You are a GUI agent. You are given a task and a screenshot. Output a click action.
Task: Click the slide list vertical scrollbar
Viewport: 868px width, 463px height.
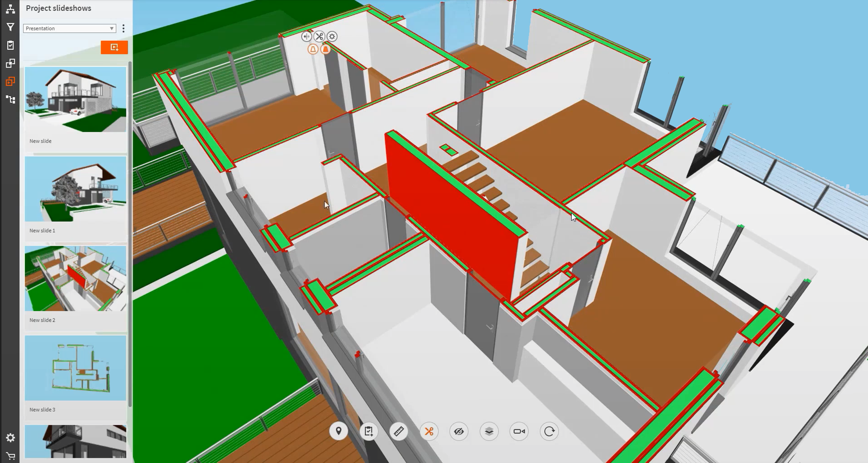click(x=130, y=230)
